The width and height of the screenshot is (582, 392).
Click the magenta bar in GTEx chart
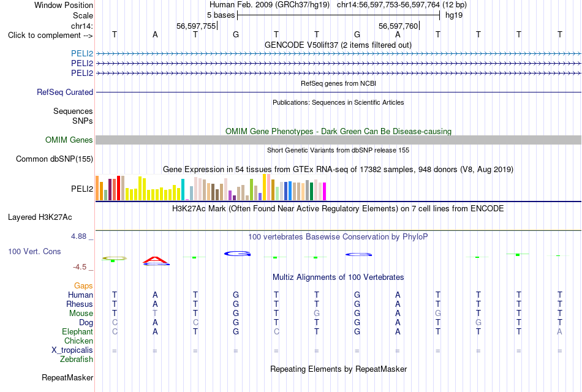tap(324, 192)
